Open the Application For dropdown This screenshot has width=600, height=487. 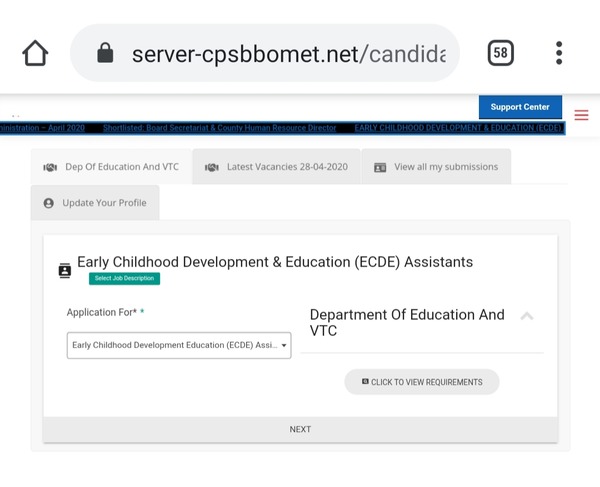click(x=179, y=345)
